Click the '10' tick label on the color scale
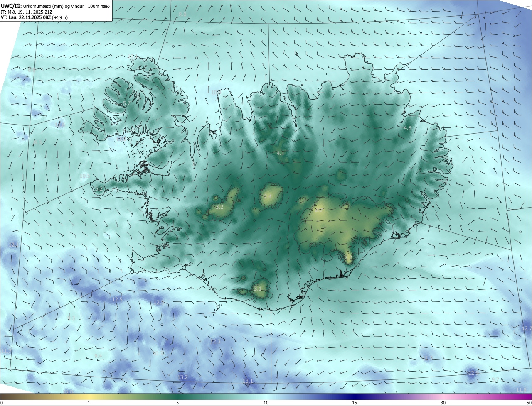532x406 pixels. [266, 403]
